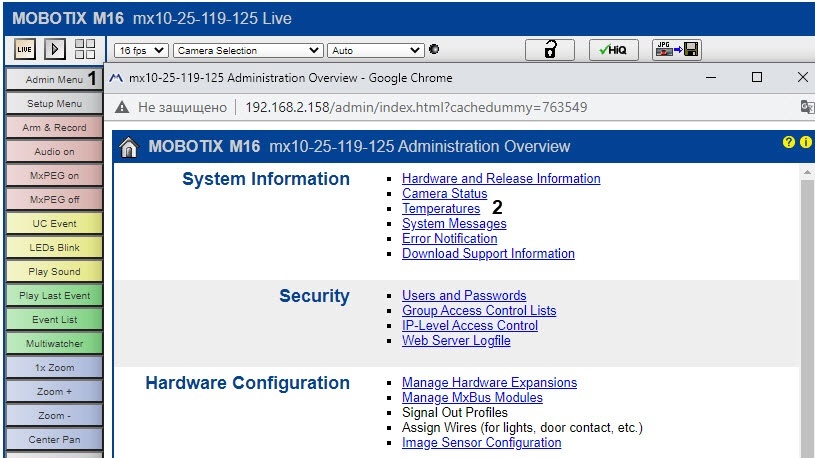Click the LIVE view icon
The image size is (815, 458).
click(25, 50)
